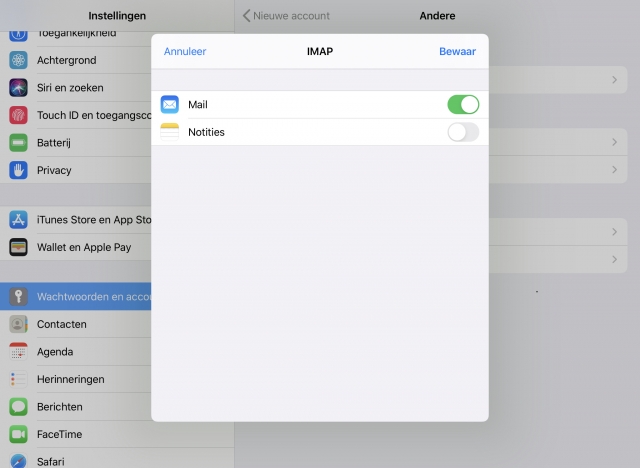Tap the Contacten icon

tap(18, 324)
